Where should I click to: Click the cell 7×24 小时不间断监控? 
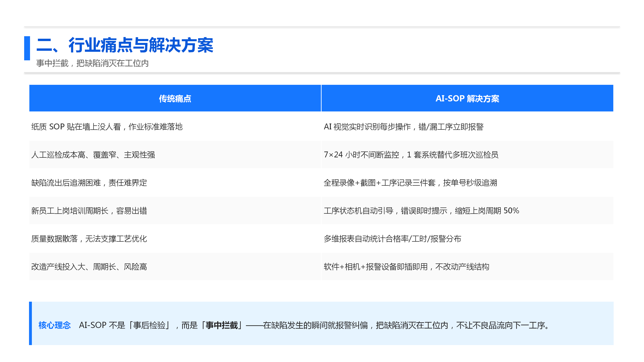click(x=467, y=155)
